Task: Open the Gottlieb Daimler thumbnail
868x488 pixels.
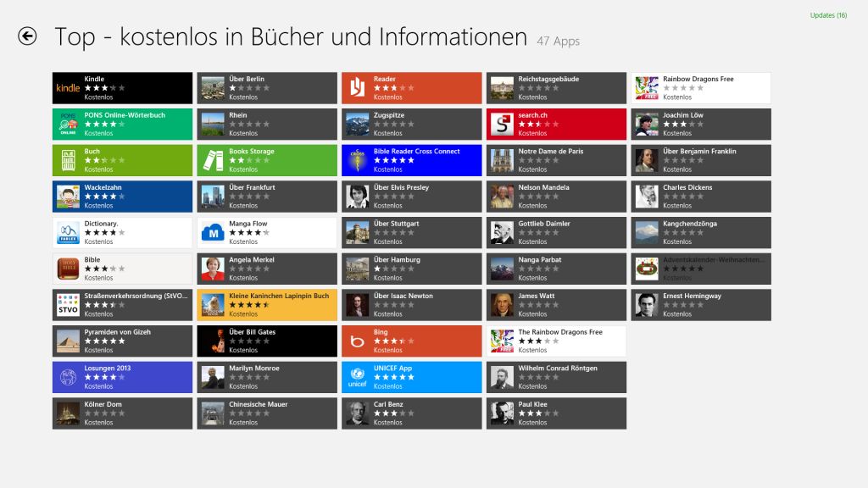Action: [503, 232]
